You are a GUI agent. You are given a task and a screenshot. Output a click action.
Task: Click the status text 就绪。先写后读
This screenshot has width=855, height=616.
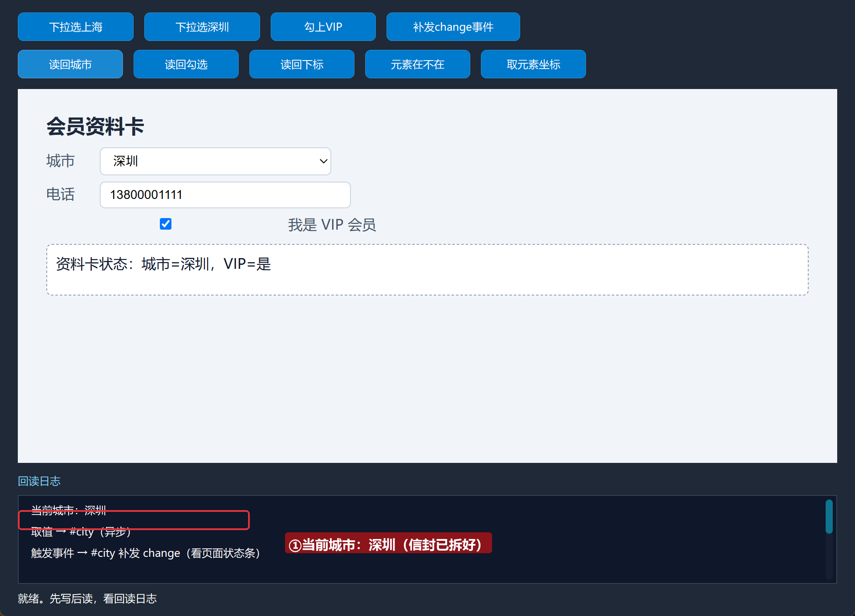point(87,599)
